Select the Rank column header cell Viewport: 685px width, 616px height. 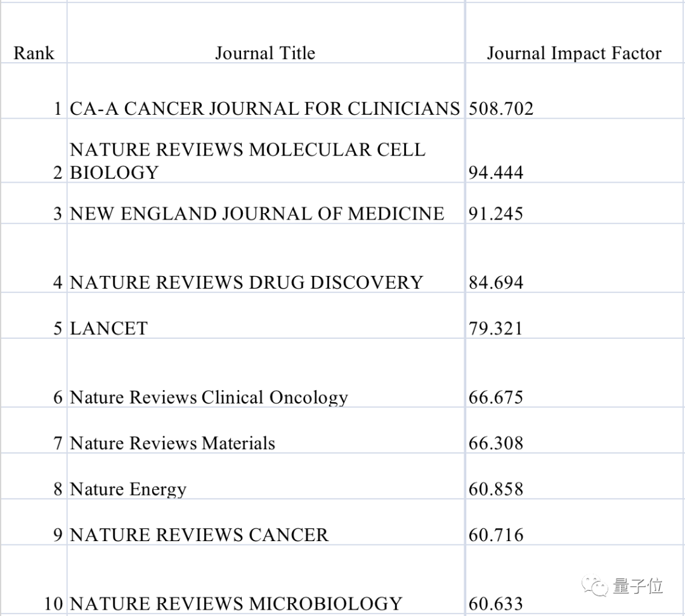tap(34, 33)
